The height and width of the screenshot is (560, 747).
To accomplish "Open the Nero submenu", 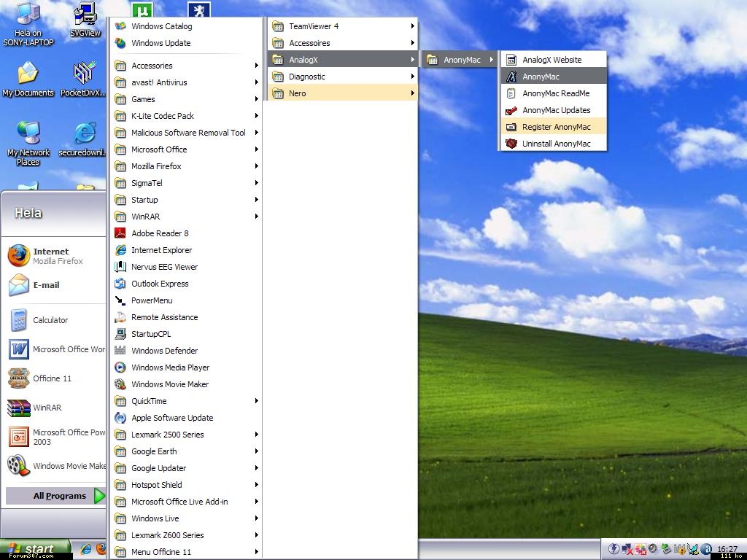I will point(343,93).
